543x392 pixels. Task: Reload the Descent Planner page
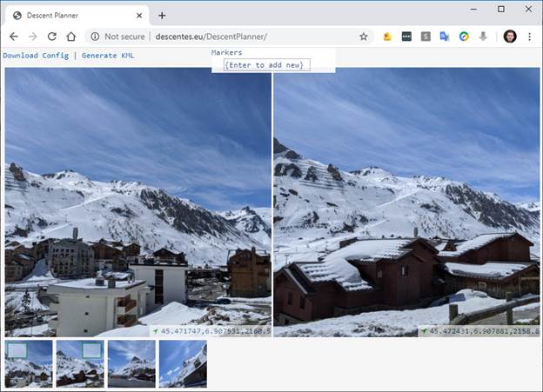[52, 37]
